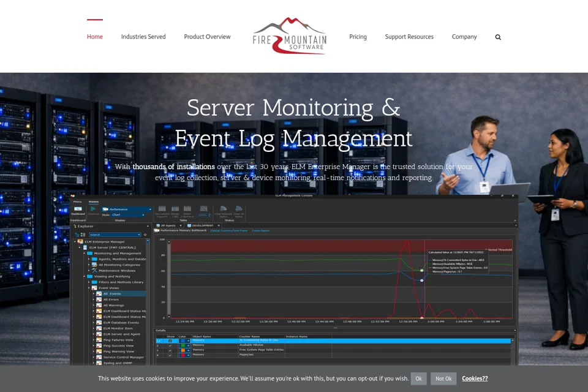588x392 pixels.
Task: Collapse the Monitoring and Management node
Action: (84, 253)
